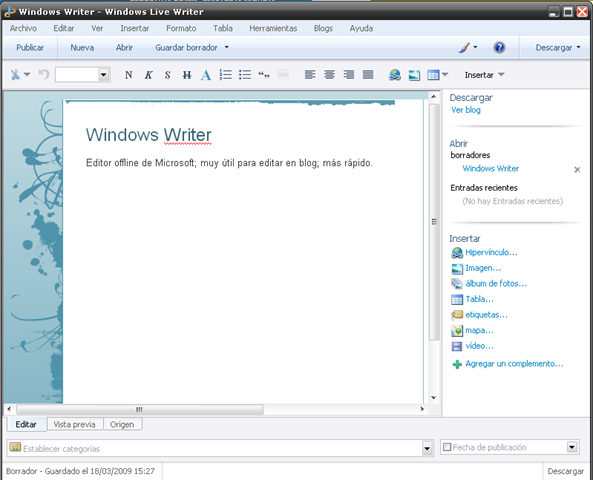Click the paintbrush theme icon
Screen dimensions: 593x480
coord(464,48)
